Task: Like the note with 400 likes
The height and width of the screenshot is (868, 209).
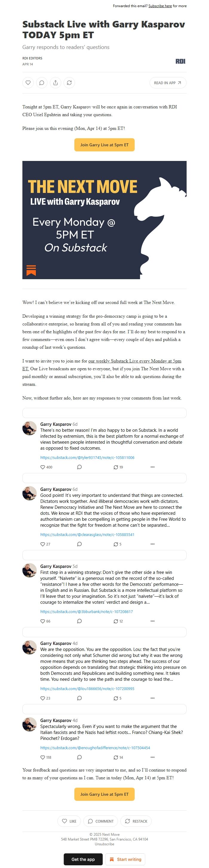Action: coord(43,467)
